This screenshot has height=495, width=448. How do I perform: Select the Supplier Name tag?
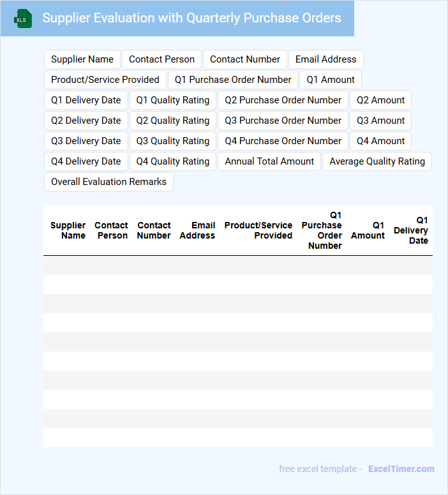point(82,59)
